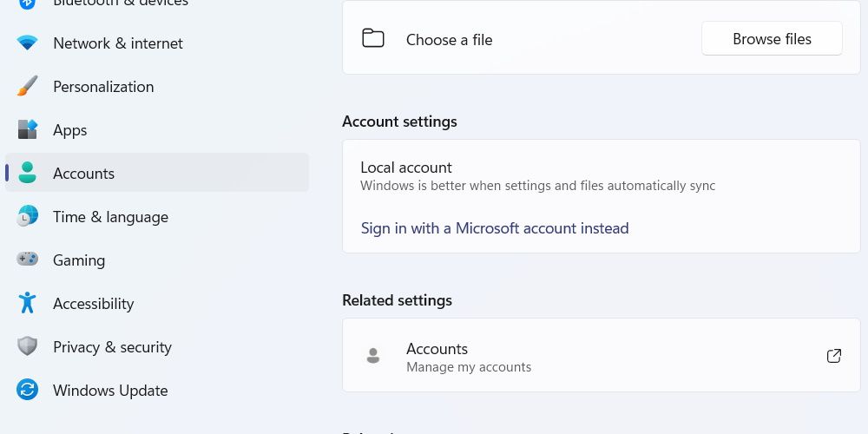Click the Time & language globe icon
Viewport: 868px width, 434px height.
pyautogui.click(x=28, y=217)
